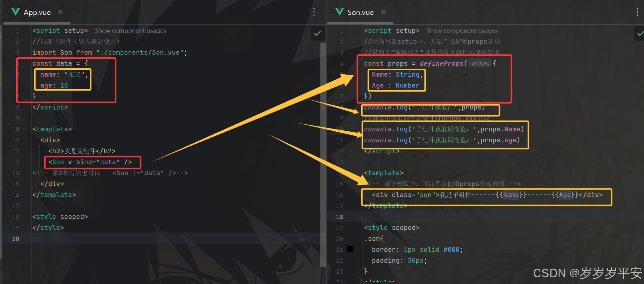Click the App.vue editor vertical scrollbar

click(x=323, y=154)
